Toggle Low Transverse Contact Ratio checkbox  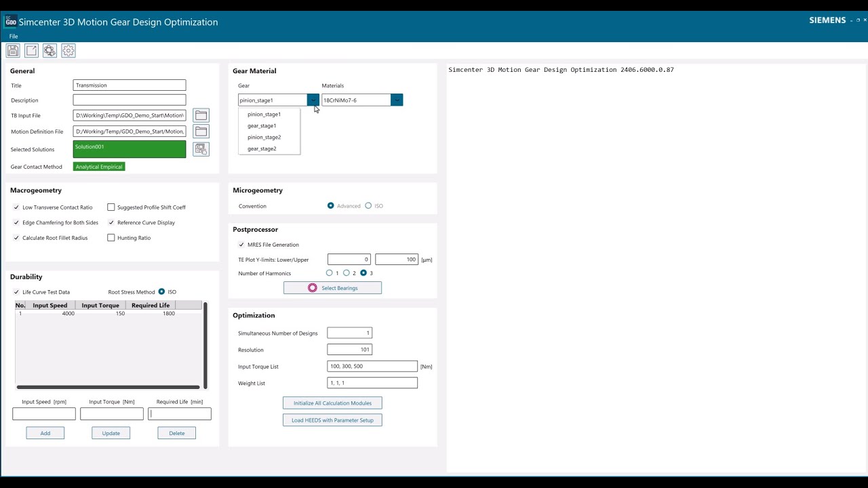click(x=16, y=207)
